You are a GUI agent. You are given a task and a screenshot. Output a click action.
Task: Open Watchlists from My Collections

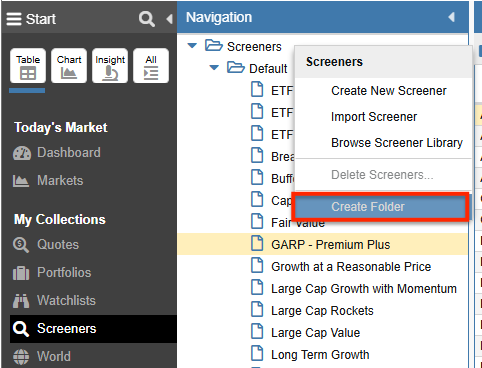point(54,301)
